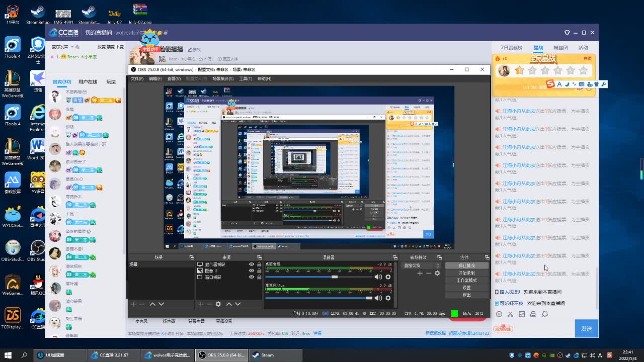
Task: Toggle lock on window capture source
Action: coord(259,277)
